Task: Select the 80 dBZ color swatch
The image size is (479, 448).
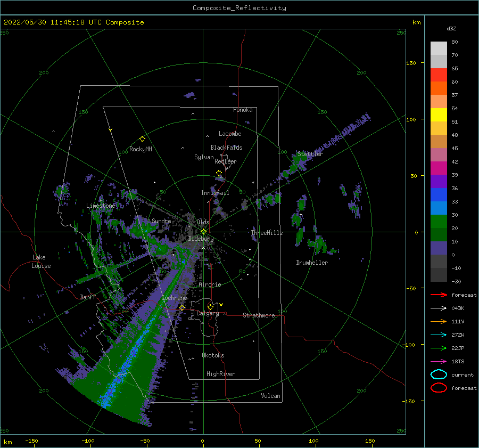Action: pyautogui.click(x=439, y=48)
